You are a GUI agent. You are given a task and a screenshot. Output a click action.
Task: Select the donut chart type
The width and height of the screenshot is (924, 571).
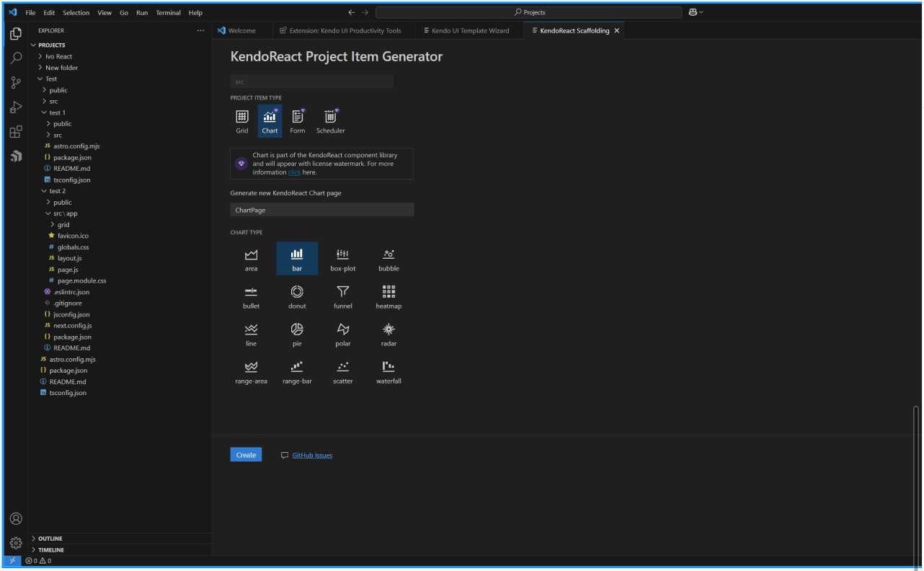297,296
